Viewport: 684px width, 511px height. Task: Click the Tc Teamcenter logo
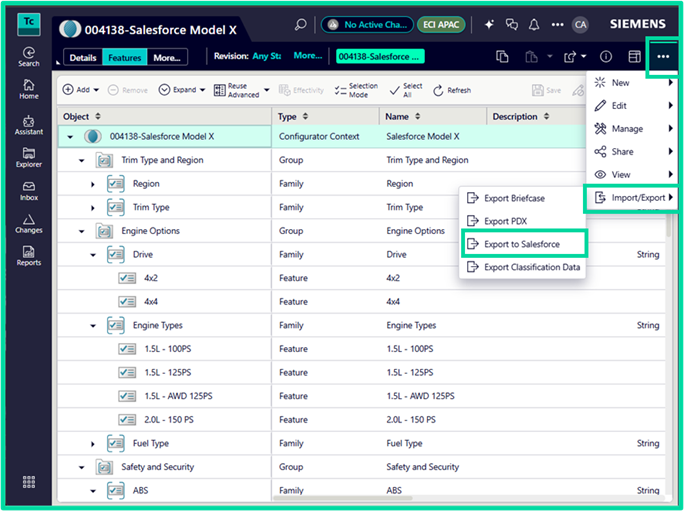point(29,24)
